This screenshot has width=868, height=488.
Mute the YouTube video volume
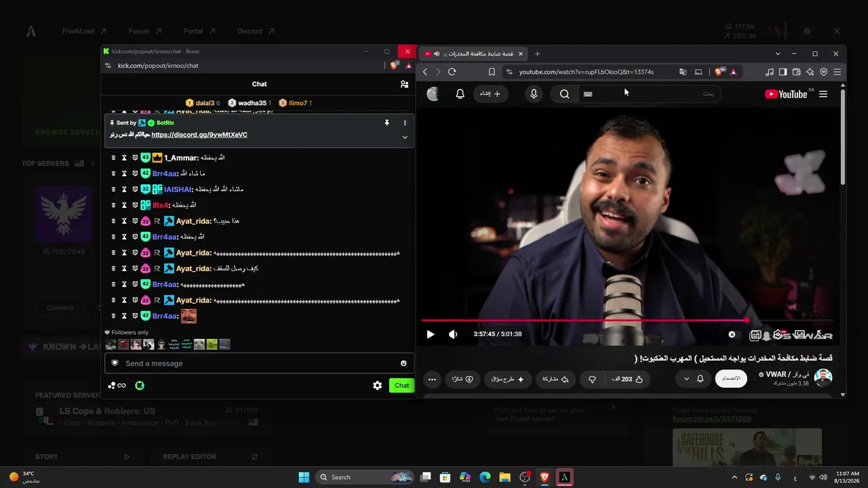tap(453, 334)
